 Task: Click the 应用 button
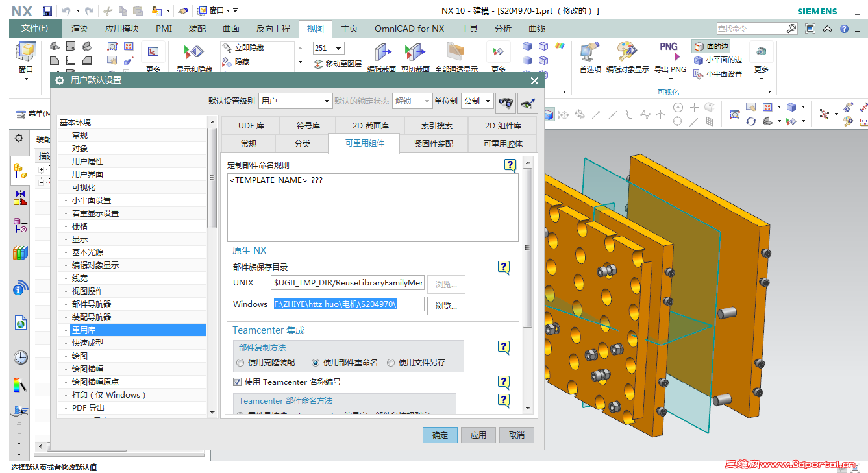pyautogui.click(x=478, y=435)
